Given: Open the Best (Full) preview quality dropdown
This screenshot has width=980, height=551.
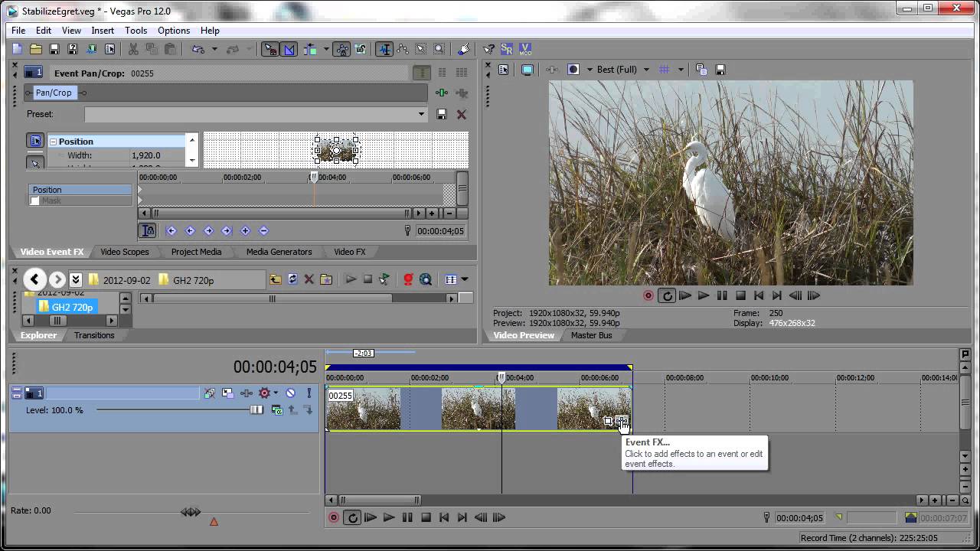Looking at the screenshot, I should 645,70.
